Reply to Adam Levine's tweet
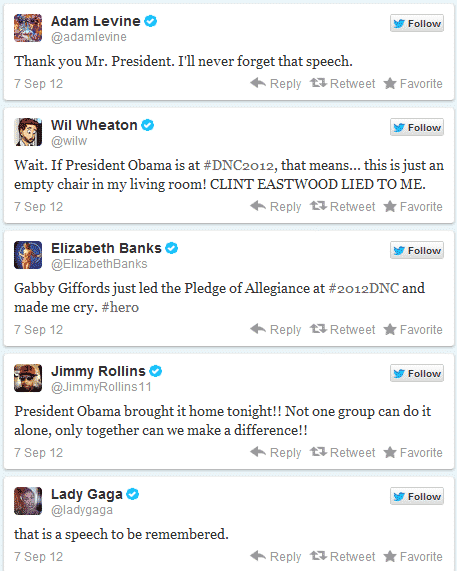Screen dimensions: 457x571 tap(276, 83)
